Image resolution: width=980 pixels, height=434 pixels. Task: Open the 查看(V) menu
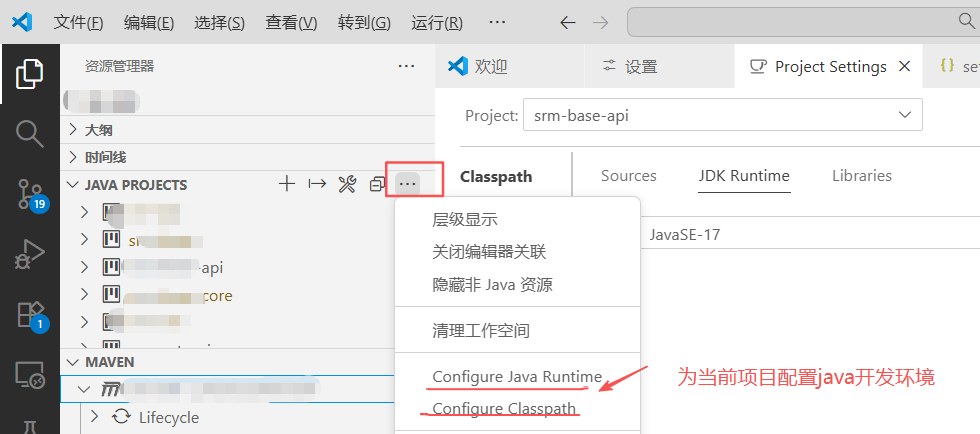[291, 23]
